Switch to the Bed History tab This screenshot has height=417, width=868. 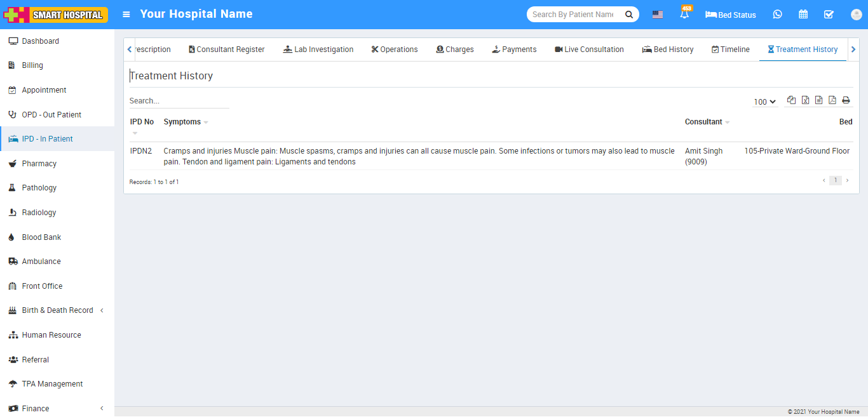click(668, 50)
